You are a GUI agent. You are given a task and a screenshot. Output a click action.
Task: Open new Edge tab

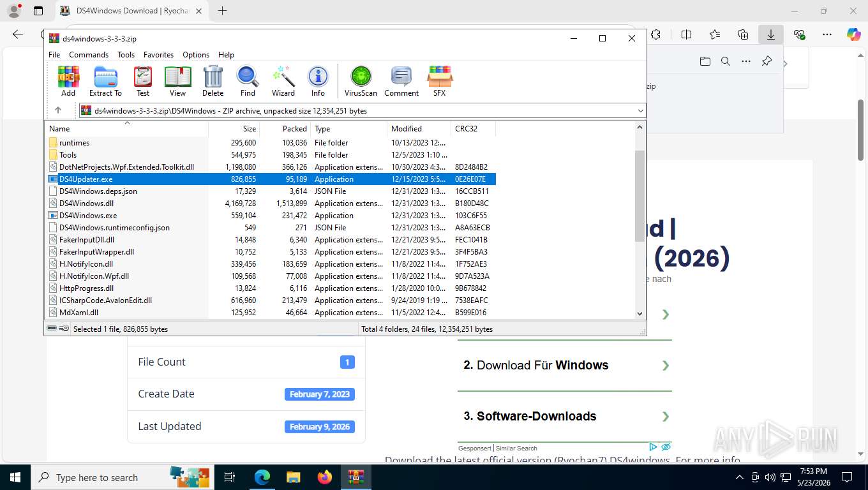[222, 11]
